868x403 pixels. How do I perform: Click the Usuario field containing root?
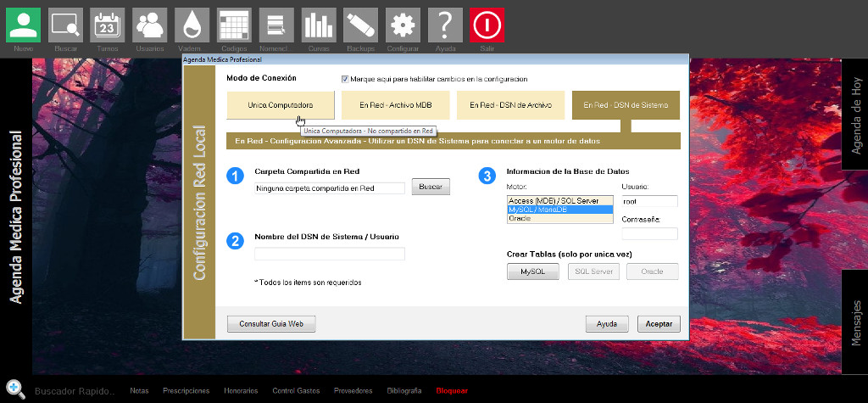pyautogui.click(x=650, y=201)
